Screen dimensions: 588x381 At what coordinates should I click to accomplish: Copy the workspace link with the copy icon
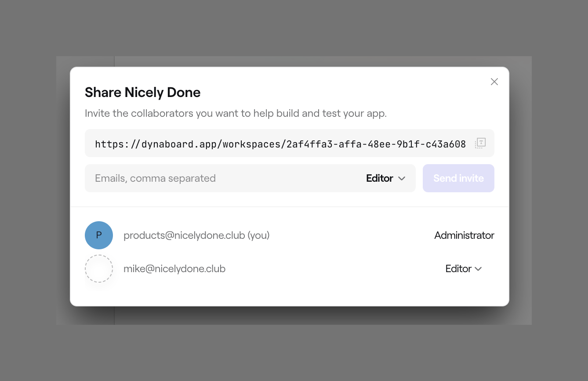coord(480,143)
